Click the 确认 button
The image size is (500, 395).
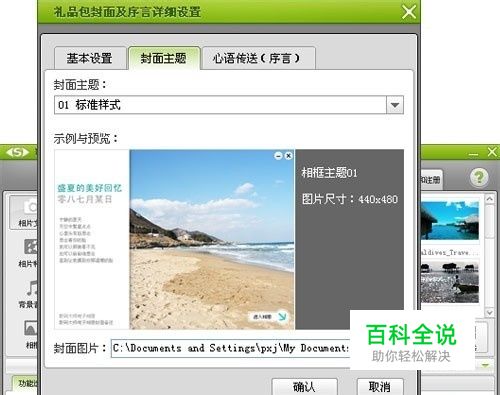point(305,387)
